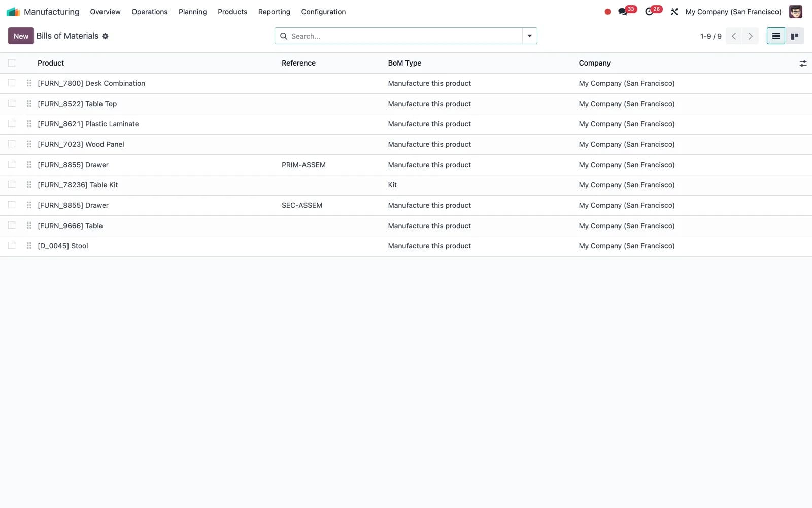Expand the Reporting menu

coord(274,12)
